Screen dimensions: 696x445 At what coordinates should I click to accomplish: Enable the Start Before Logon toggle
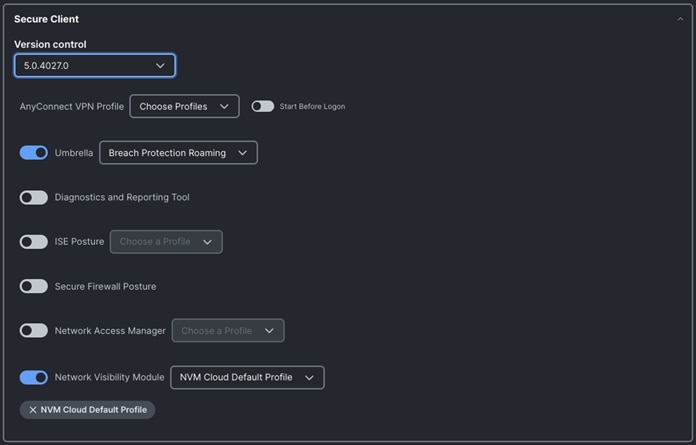[x=262, y=106]
